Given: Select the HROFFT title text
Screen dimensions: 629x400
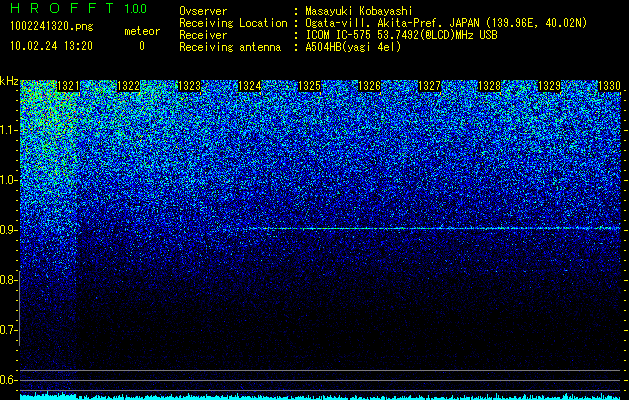Looking at the screenshot, I should click(62, 8).
